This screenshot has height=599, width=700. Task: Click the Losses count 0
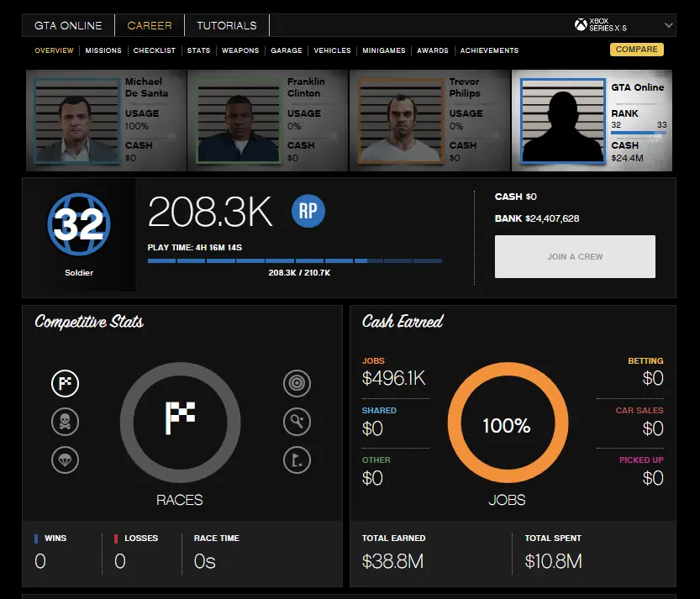click(119, 561)
